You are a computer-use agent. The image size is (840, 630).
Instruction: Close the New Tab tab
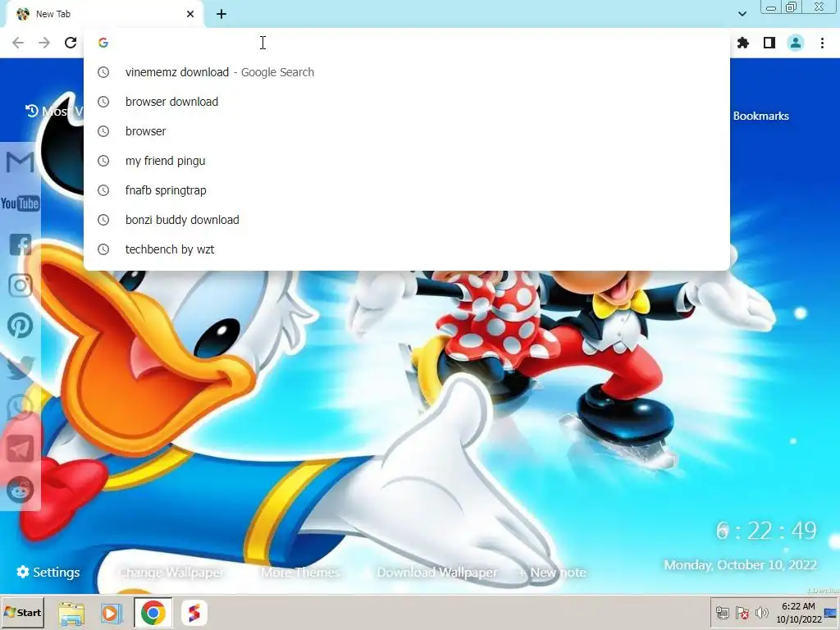[x=190, y=14]
